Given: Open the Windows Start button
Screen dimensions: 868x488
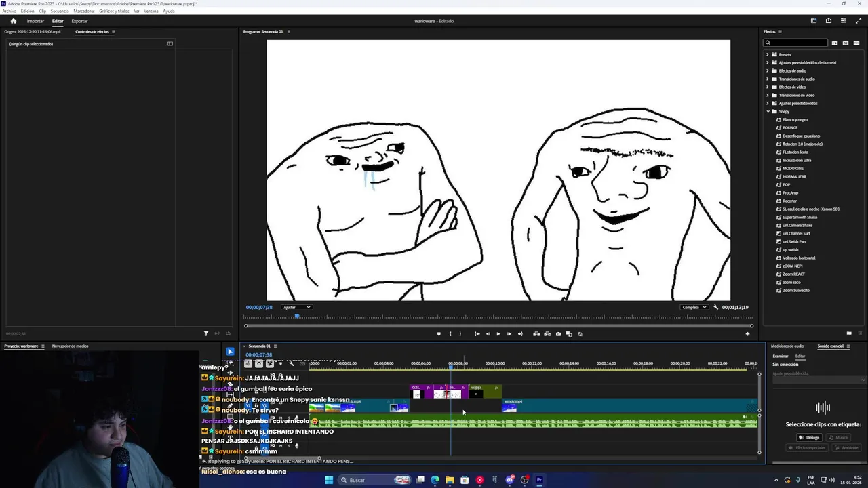Looking at the screenshot, I should click(329, 480).
